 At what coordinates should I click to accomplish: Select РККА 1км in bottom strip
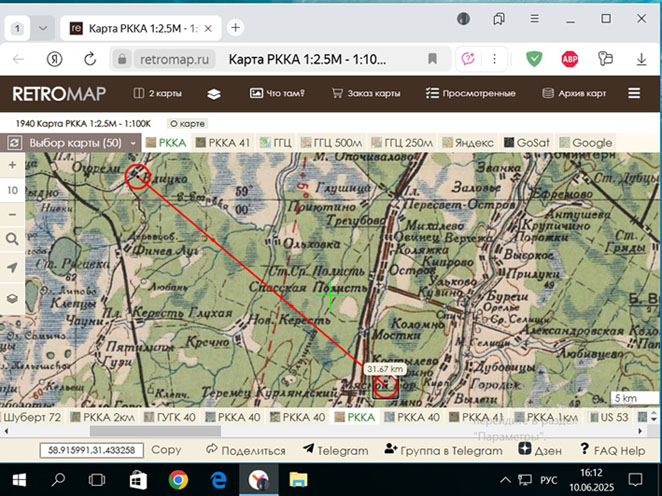546,417
